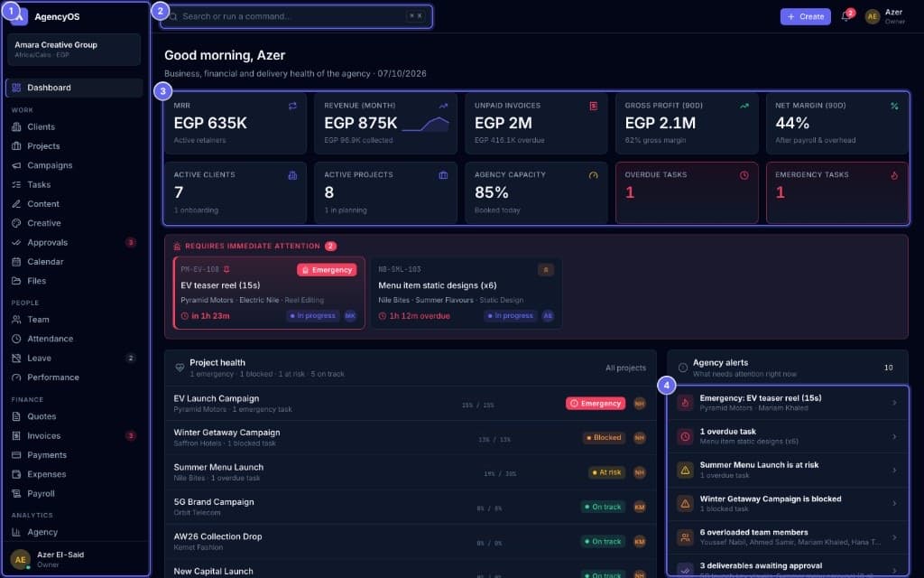Open the Menu item static designs (x6) card
Viewport: 924px width, 578px height.
[466, 294]
